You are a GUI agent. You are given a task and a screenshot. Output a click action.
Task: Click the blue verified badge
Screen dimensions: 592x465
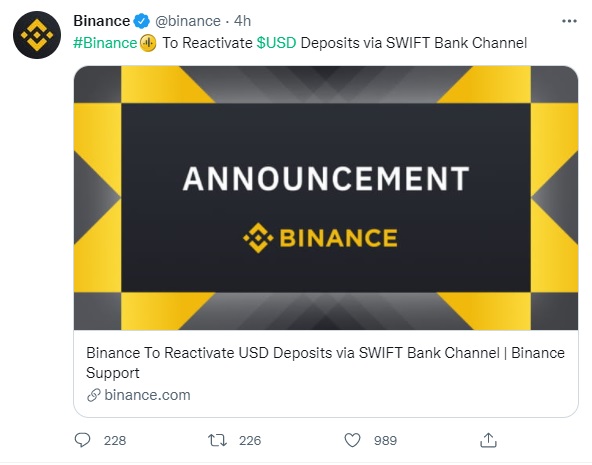pyautogui.click(x=142, y=21)
